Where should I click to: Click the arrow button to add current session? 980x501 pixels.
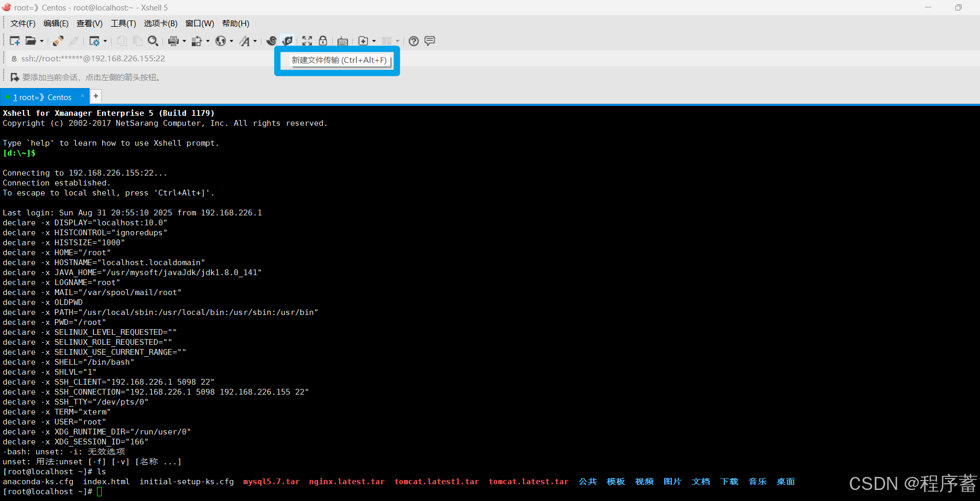coord(14,77)
